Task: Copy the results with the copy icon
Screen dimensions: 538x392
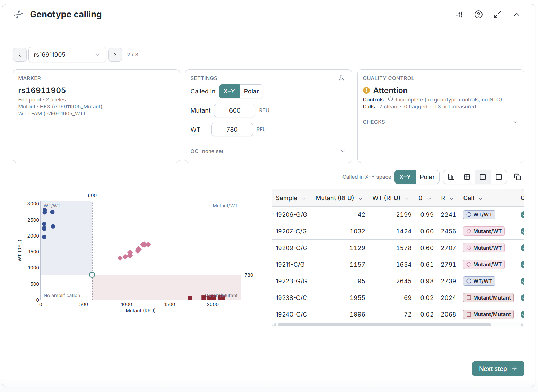Action: pyautogui.click(x=518, y=177)
